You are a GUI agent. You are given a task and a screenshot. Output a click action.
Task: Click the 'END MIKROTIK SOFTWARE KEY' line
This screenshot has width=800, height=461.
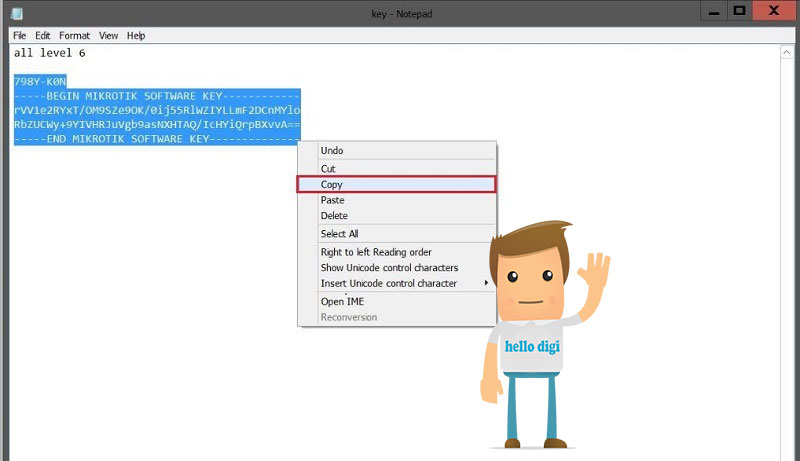(157, 139)
